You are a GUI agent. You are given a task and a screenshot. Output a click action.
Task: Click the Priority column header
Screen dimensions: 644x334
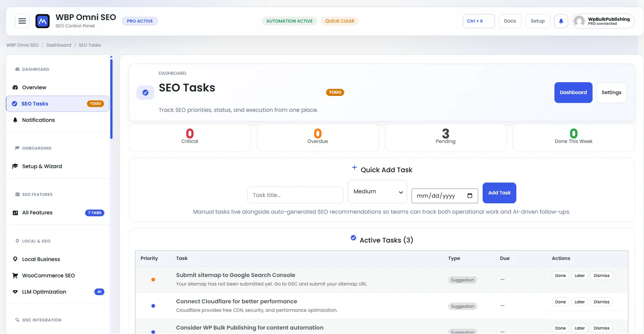[149, 258]
